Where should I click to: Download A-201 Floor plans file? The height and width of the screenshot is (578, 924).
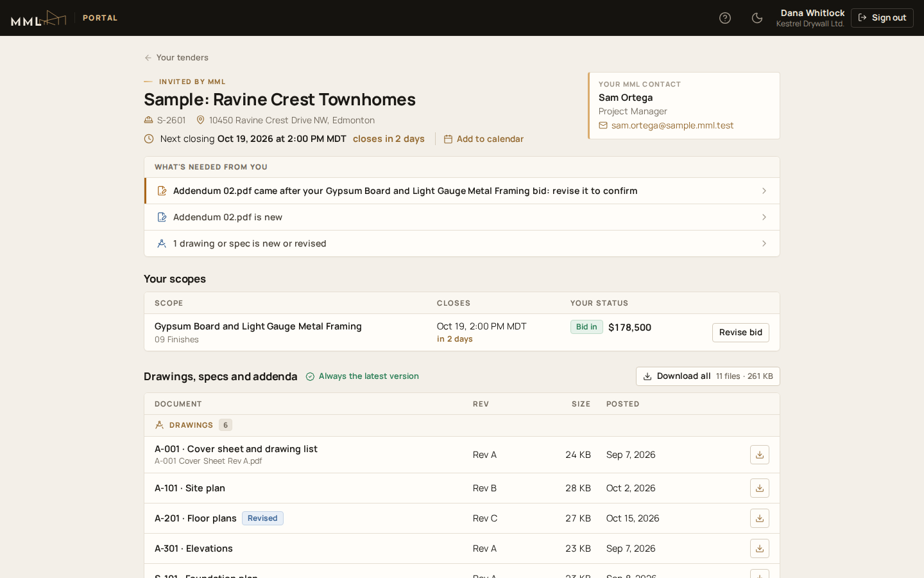(x=760, y=518)
